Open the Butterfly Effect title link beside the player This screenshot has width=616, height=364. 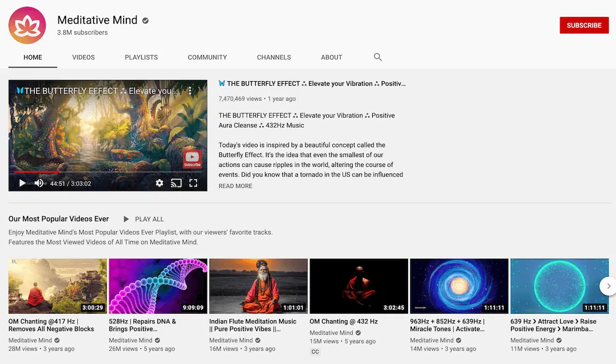pyautogui.click(x=312, y=83)
